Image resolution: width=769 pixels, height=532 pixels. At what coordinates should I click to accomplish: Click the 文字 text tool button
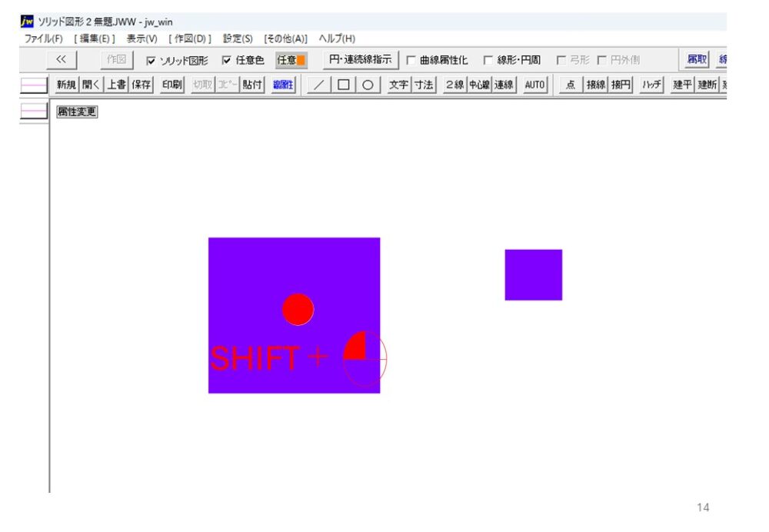pos(398,85)
